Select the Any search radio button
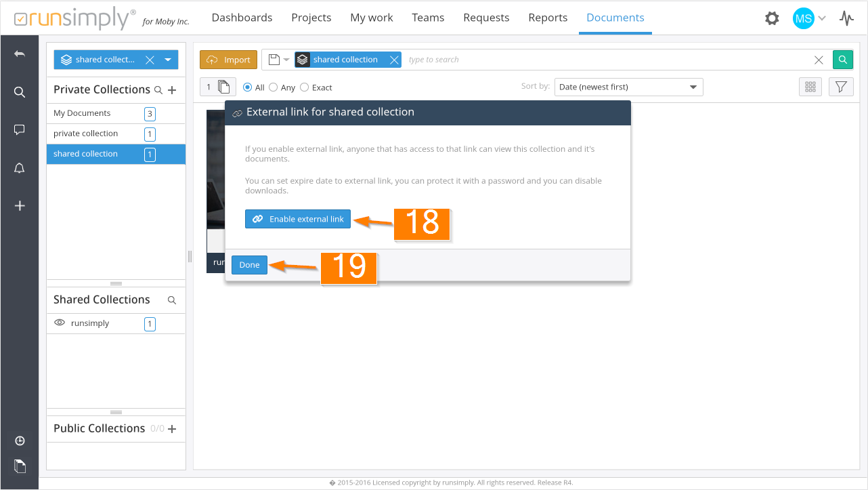868x490 pixels. click(x=274, y=87)
